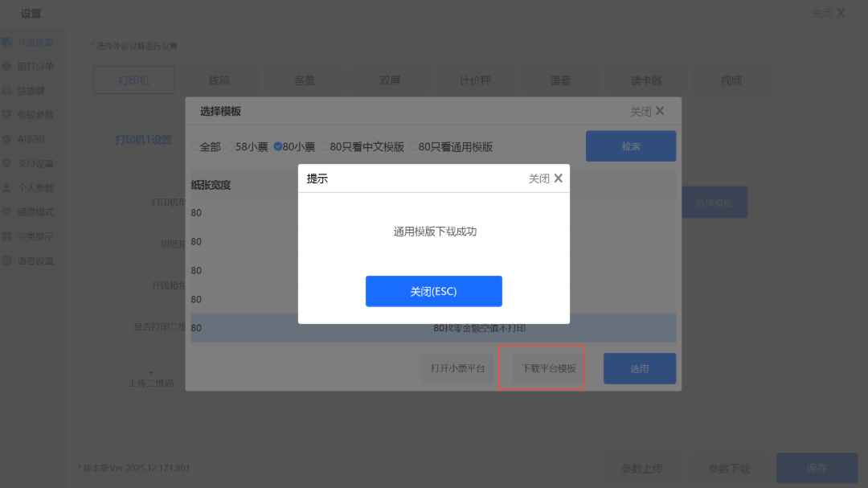Screen dimensions: 868x488
Task: Select the 80找零金额空值不打印 template row
Action: [433, 328]
